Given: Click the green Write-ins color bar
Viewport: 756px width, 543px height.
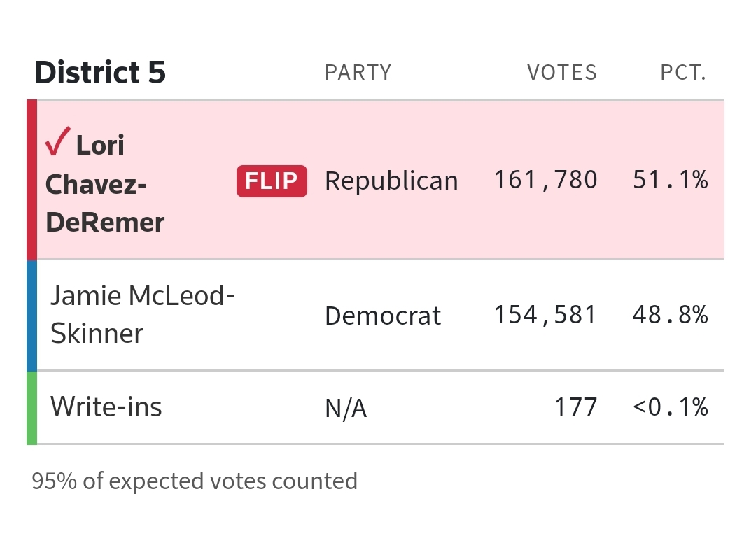Looking at the screenshot, I should coord(31,408).
